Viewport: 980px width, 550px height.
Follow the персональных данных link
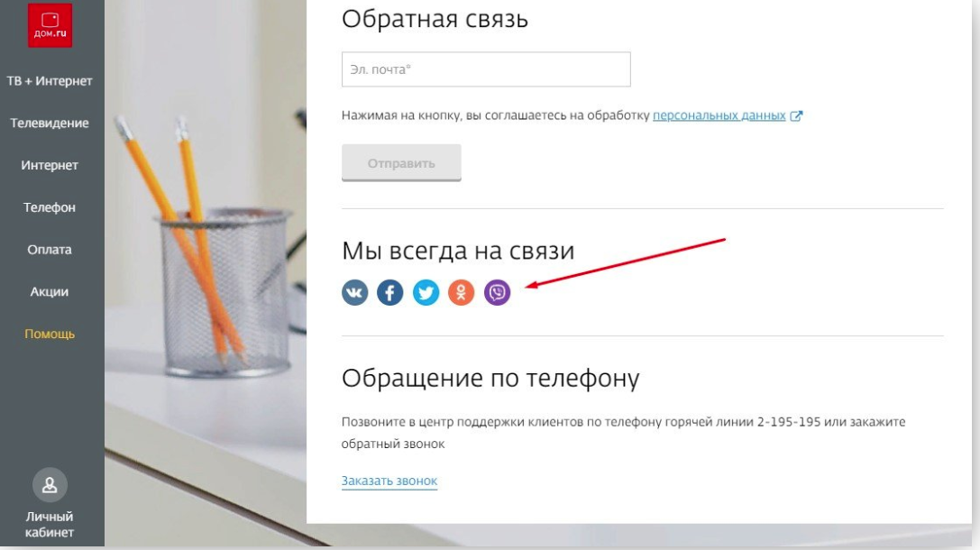(x=719, y=115)
